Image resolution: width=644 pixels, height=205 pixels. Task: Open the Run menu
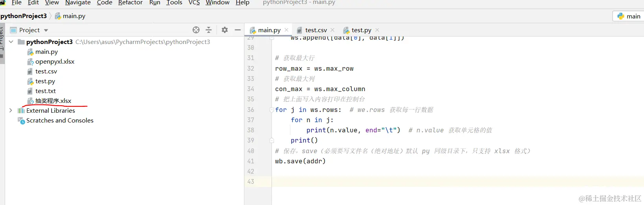[x=155, y=2]
